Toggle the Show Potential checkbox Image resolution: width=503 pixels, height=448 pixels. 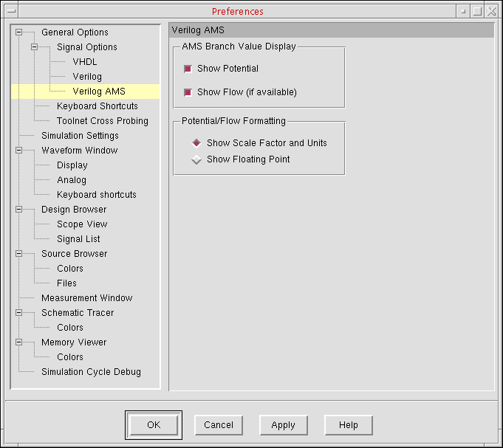point(188,69)
